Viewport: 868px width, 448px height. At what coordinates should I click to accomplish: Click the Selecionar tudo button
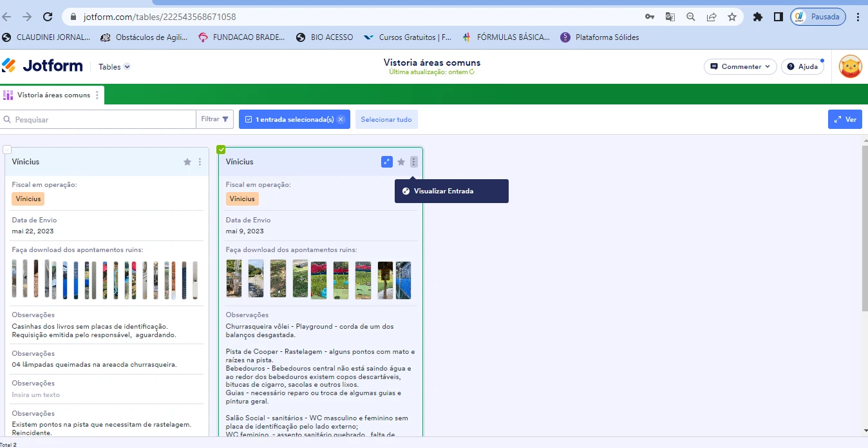click(x=386, y=119)
